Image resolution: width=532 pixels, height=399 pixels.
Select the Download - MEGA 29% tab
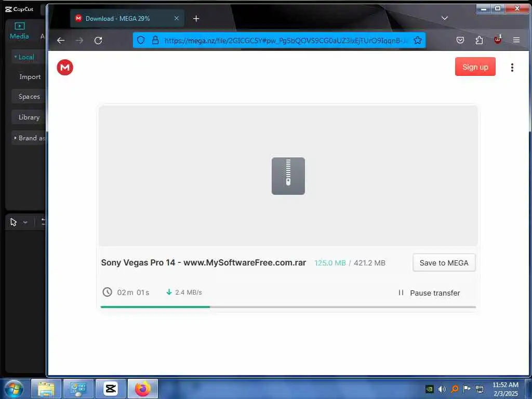pyautogui.click(x=127, y=18)
